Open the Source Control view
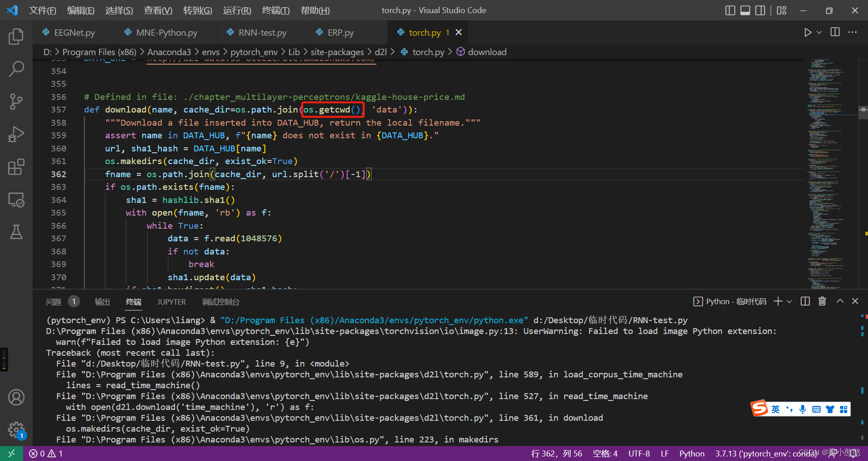This screenshot has width=868, height=461. coord(16,102)
